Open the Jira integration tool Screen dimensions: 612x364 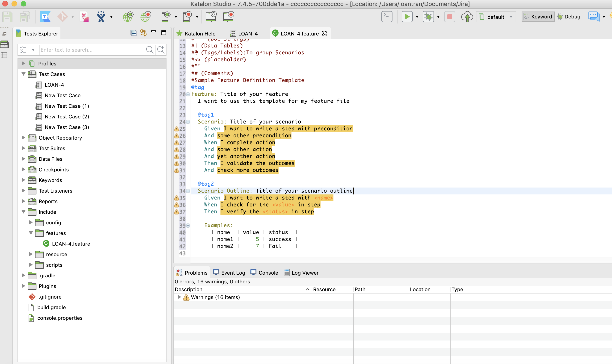[101, 16]
